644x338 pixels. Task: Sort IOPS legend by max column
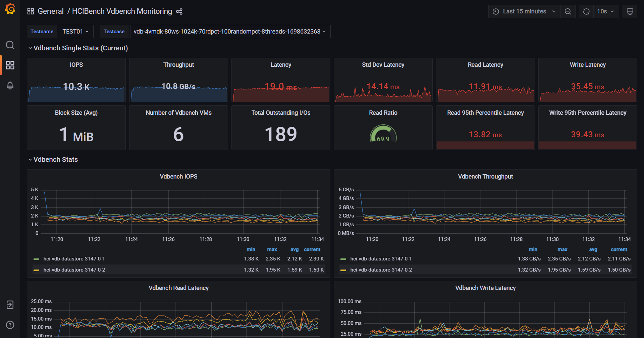tap(272, 249)
